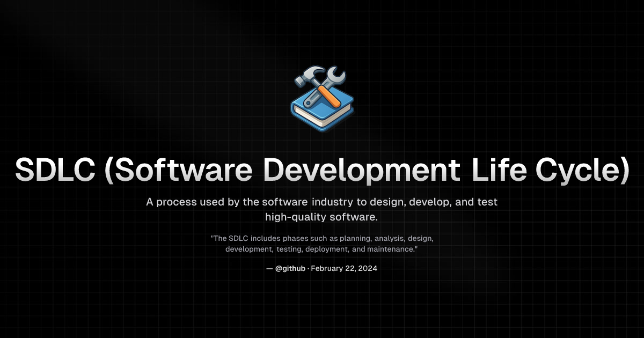
Task: Select the subtitle starting with "A process used by"
Action: point(322,210)
